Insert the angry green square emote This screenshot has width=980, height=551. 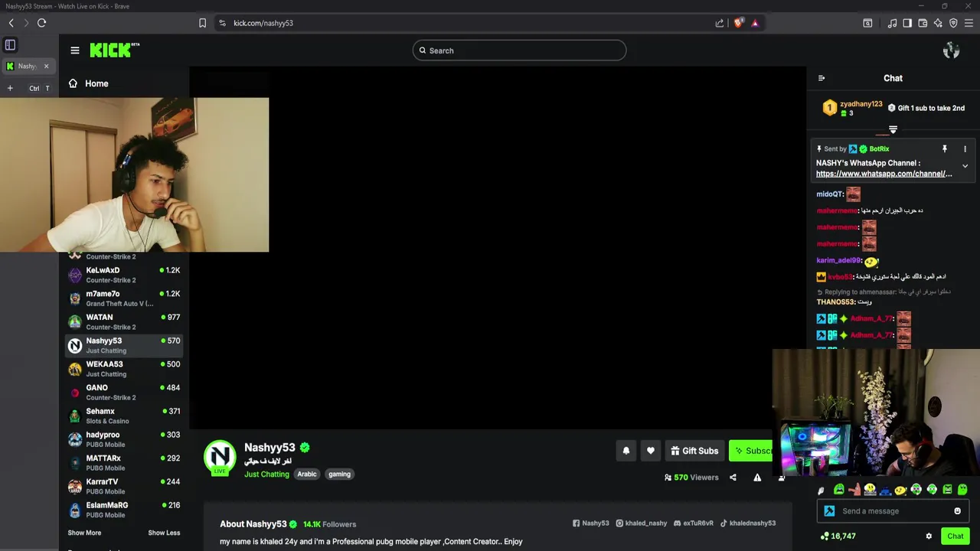click(x=947, y=490)
